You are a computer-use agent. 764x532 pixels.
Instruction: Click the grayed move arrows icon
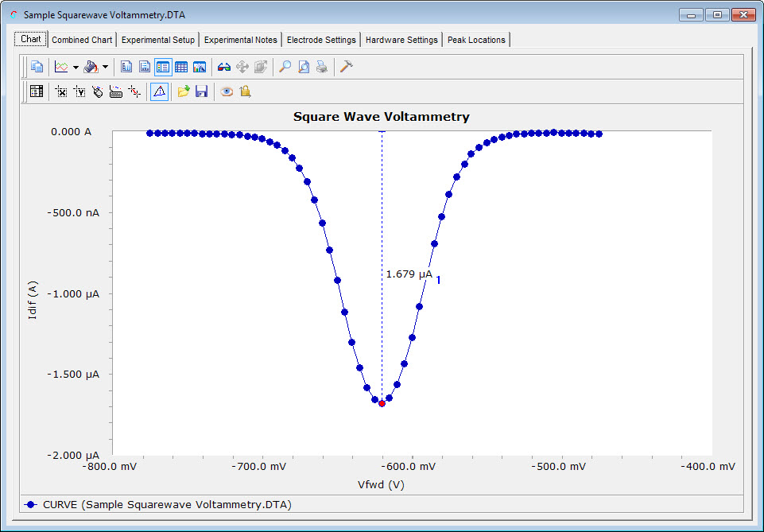pyautogui.click(x=242, y=67)
